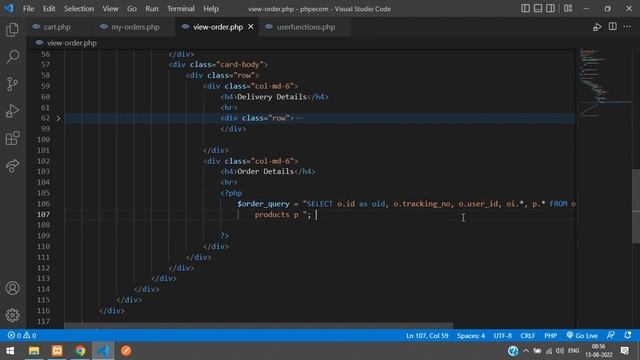The image size is (640, 360).
Task: Open the Search view in activity bar
Action: (x=12, y=56)
